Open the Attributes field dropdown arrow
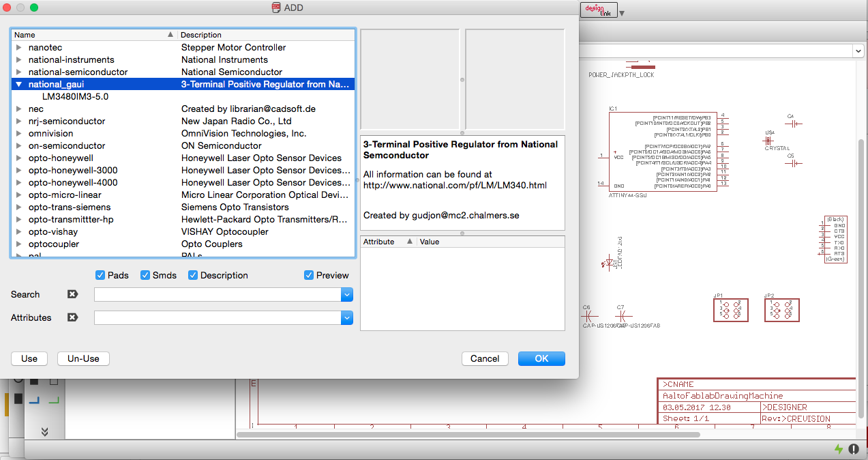Screen dimensions: 868x460 pyautogui.click(x=347, y=317)
